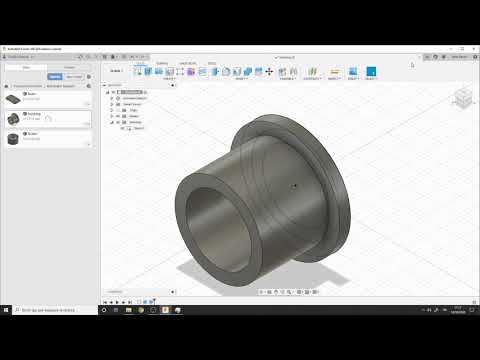Click the data panel refresh icon
Screen dimensions: 480x360
coord(80,57)
